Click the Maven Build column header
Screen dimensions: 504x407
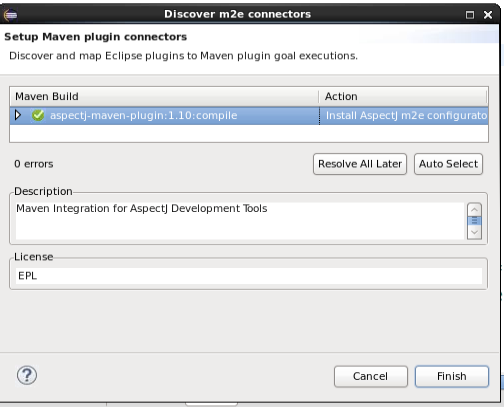tap(164, 97)
